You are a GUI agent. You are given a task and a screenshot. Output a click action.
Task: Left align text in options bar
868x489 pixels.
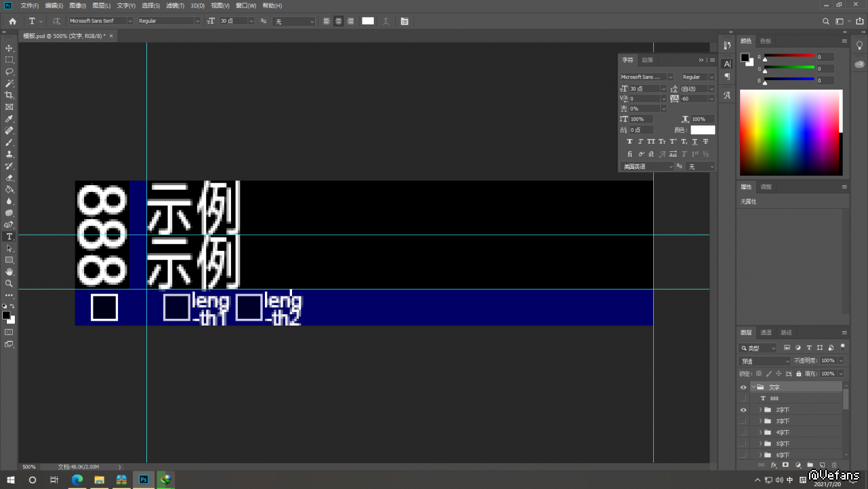327,21
